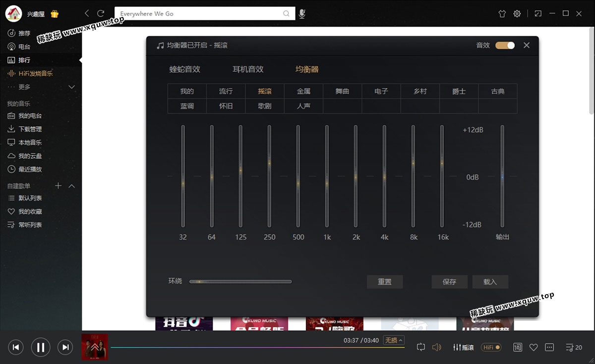Select 金属 equalizer preset
This screenshot has width=595, height=364.
click(303, 91)
